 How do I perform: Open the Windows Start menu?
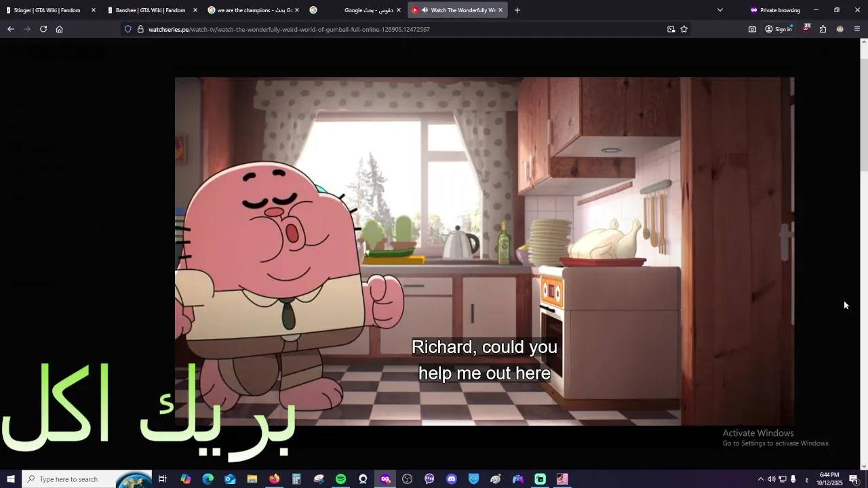click(10, 479)
